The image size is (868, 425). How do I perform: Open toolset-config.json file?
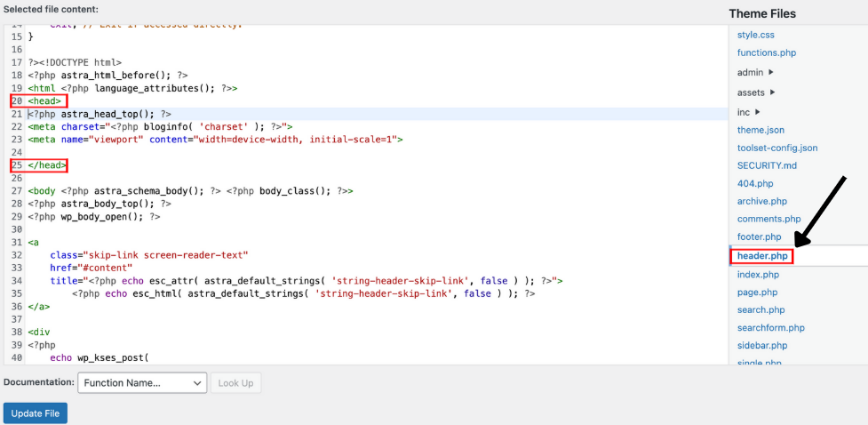[x=776, y=148]
